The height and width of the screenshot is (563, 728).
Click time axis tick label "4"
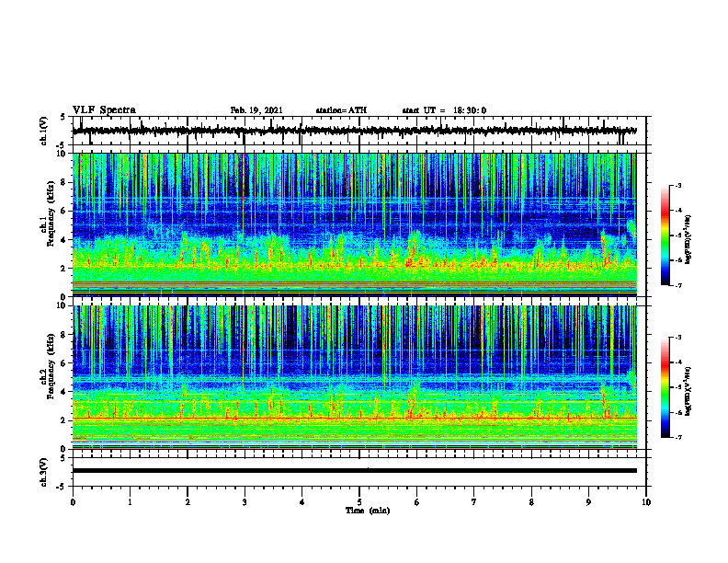click(302, 502)
